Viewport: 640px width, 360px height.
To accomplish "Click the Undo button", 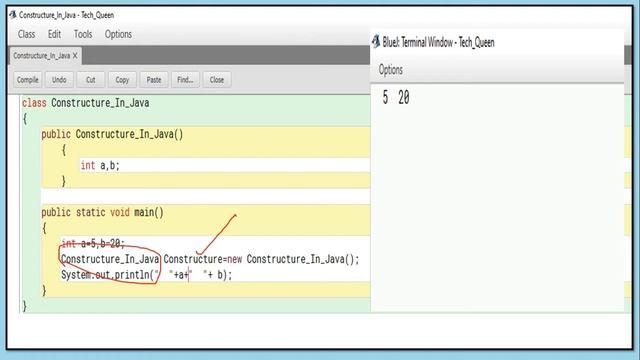I will (59, 80).
